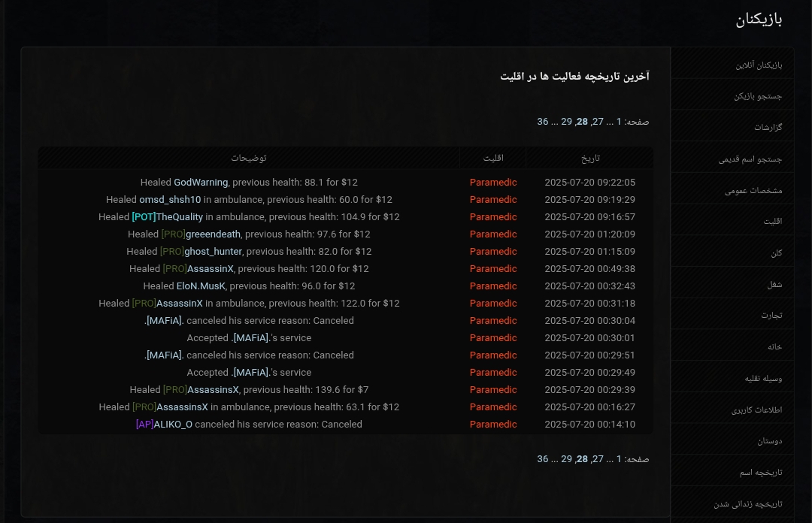Open .[MAFiA]. link in 00:29:51 row

click(x=164, y=355)
